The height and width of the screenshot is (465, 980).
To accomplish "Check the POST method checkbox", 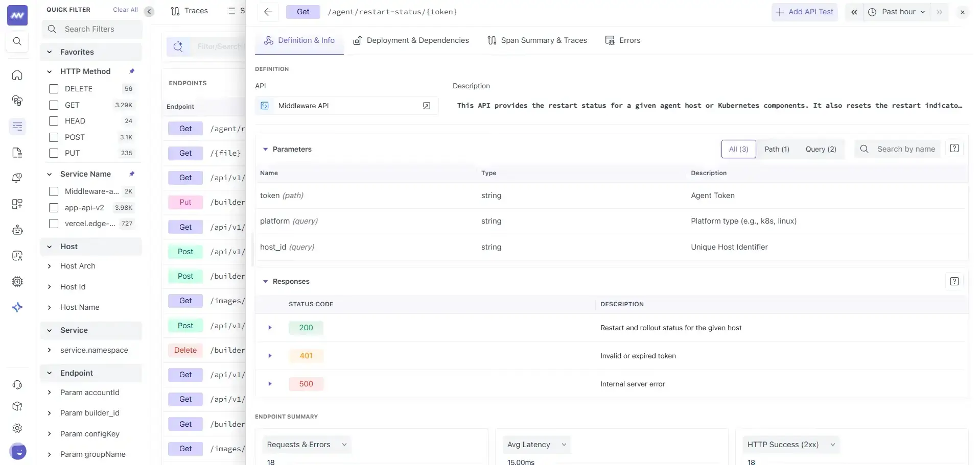I will tap(54, 137).
